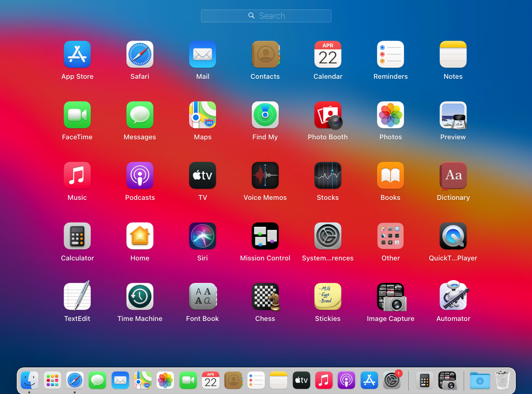Open Apple TV from the Dock
Viewport: 532px width, 394px height.
[301, 380]
